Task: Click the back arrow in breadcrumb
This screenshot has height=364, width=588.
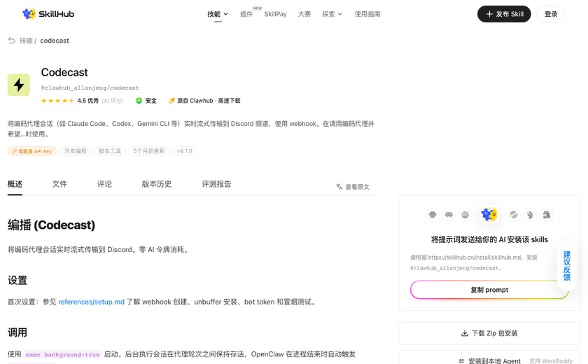Action: 12,41
